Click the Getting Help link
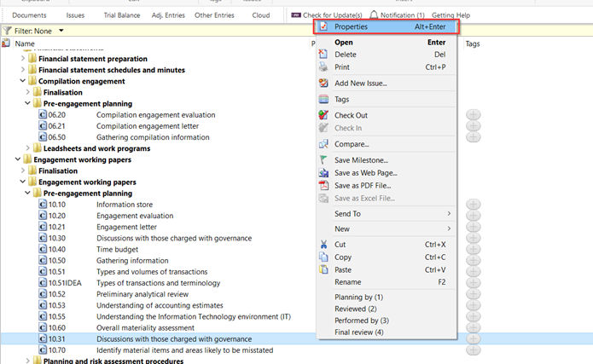593x364 pixels. pos(451,15)
